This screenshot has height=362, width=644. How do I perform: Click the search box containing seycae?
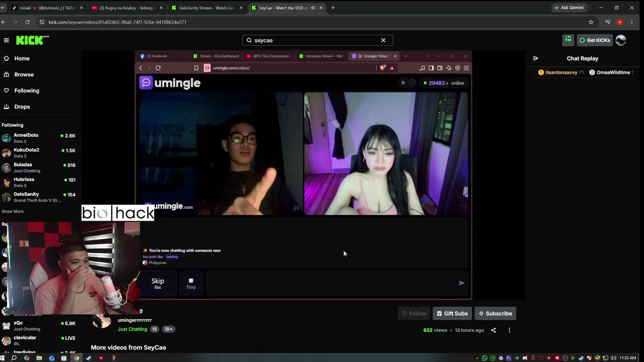(x=317, y=40)
